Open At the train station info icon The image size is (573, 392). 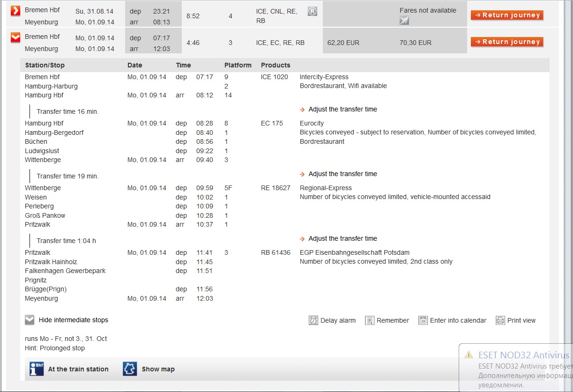click(37, 369)
